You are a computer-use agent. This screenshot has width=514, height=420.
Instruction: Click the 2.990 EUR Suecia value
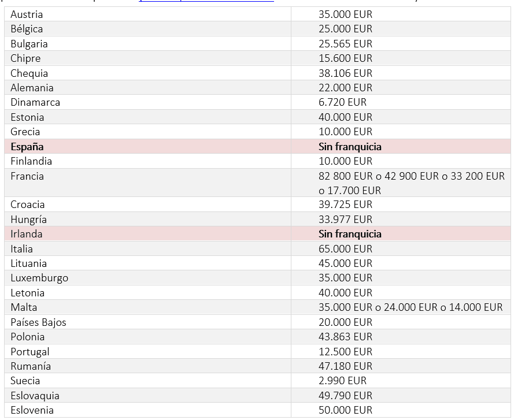point(342,381)
